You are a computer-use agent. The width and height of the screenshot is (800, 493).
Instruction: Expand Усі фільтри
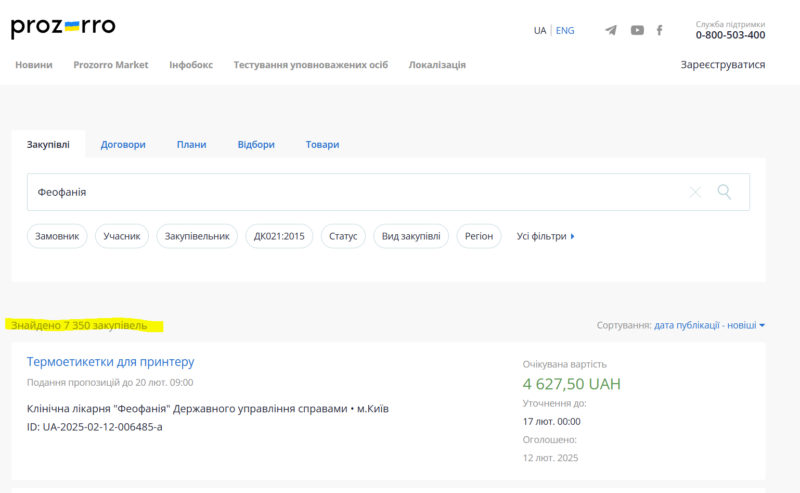[545, 236]
